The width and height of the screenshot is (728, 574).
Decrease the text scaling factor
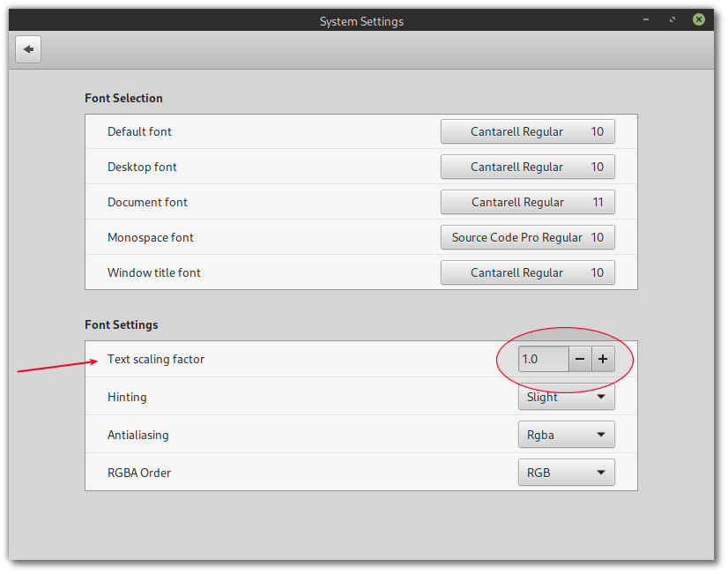(x=579, y=359)
